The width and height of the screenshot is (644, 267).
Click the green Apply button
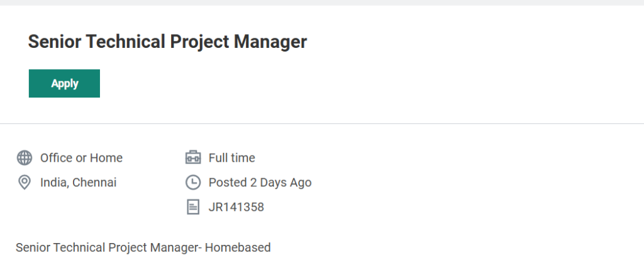[x=64, y=84]
